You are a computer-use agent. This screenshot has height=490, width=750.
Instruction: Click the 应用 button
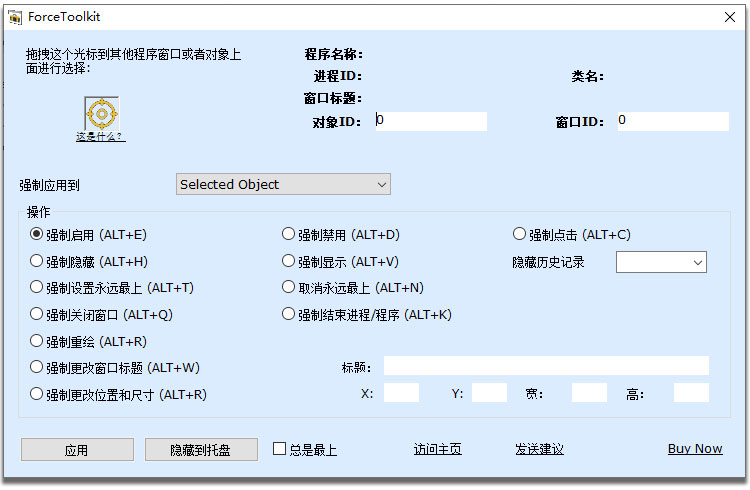tap(77, 450)
